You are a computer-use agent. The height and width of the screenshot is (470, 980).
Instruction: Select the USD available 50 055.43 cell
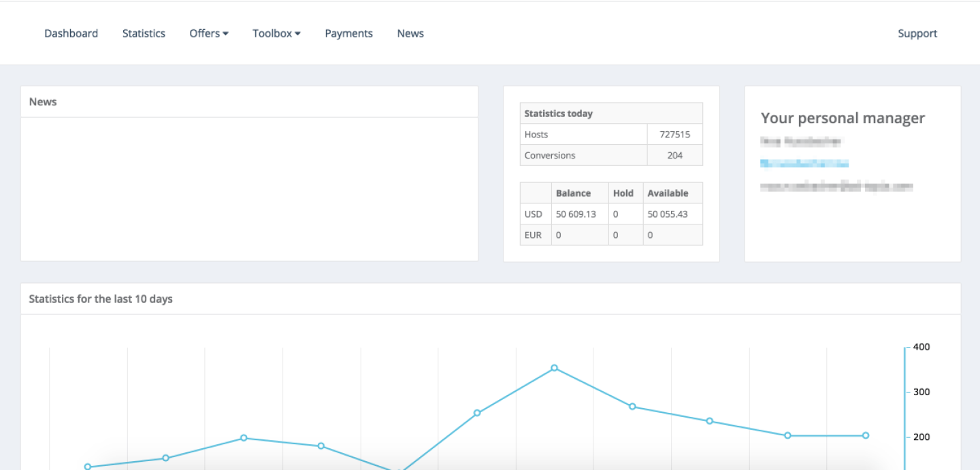pyautogui.click(x=667, y=214)
